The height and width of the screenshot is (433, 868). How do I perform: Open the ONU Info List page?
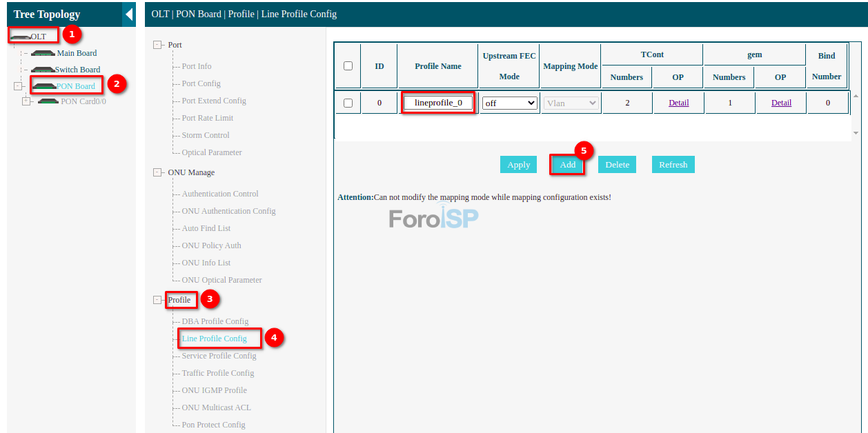(x=206, y=263)
